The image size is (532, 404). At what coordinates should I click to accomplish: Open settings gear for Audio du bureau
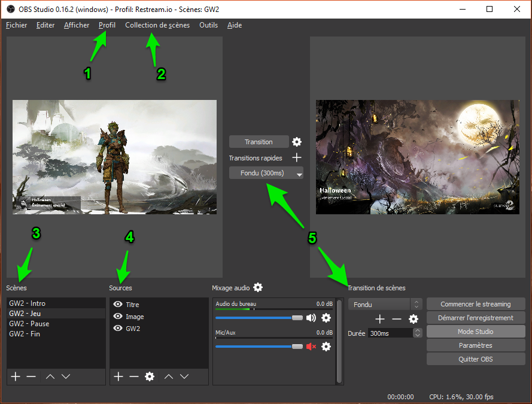[326, 318]
